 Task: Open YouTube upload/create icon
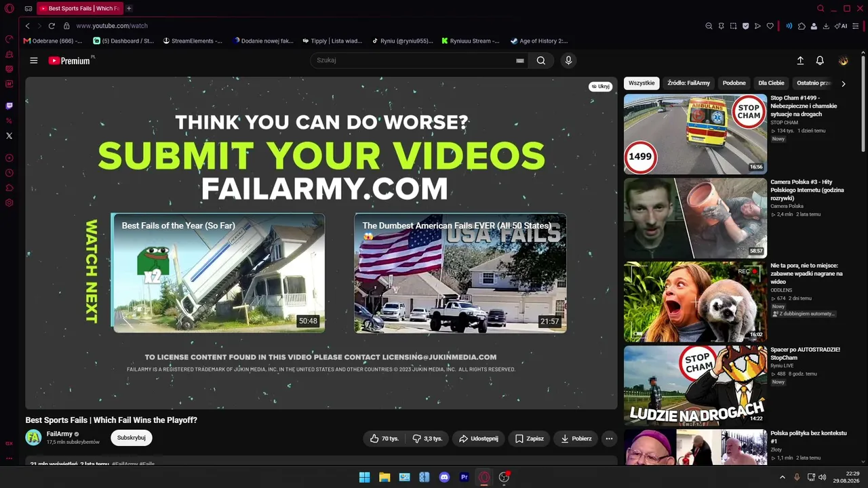pos(800,60)
